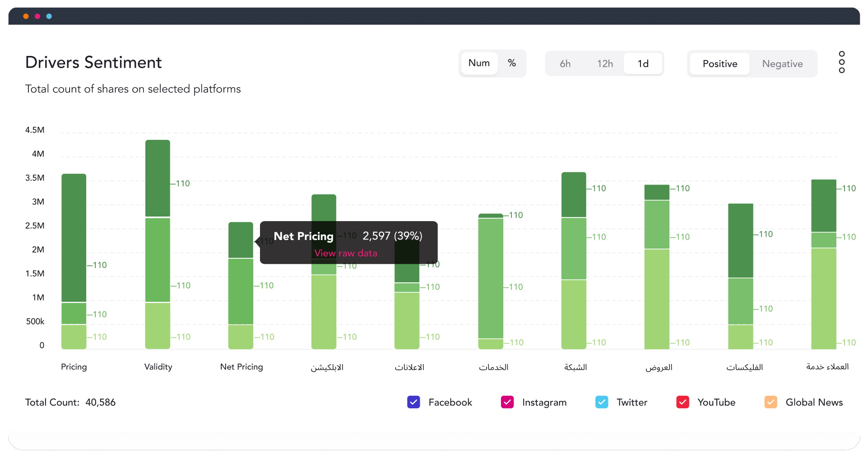Click the Twitter checkbox icon
Viewport: 868px width, 457px height.
click(x=602, y=402)
